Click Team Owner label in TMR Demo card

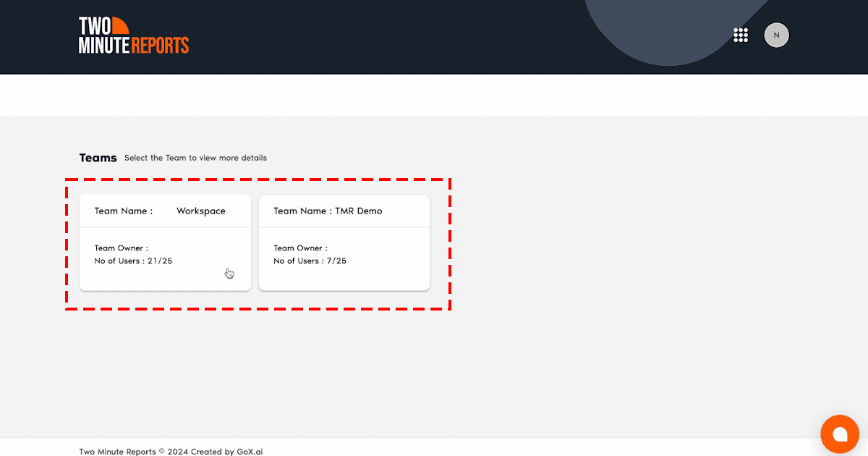tap(300, 248)
